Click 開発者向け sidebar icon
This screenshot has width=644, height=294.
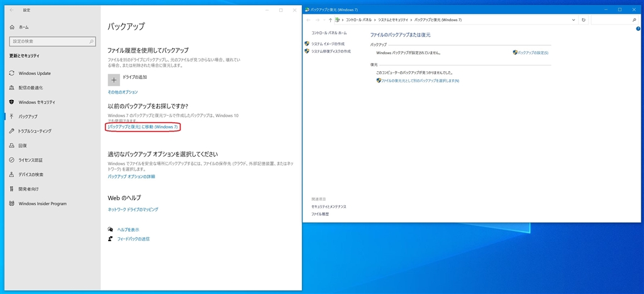pyautogui.click(x=12, y=189)
